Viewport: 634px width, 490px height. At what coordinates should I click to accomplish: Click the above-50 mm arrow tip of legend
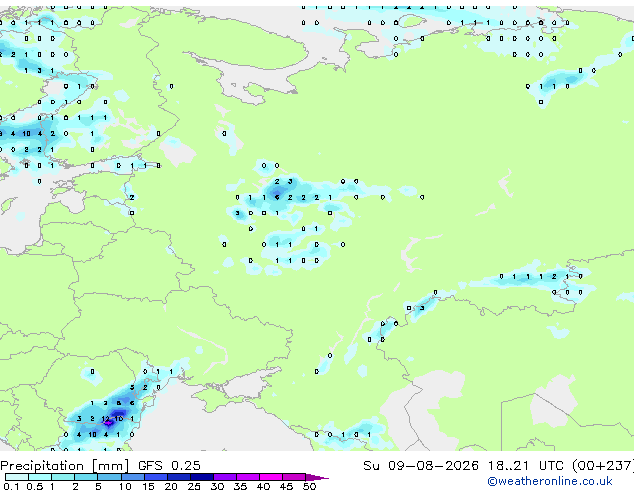click(317, 477)
